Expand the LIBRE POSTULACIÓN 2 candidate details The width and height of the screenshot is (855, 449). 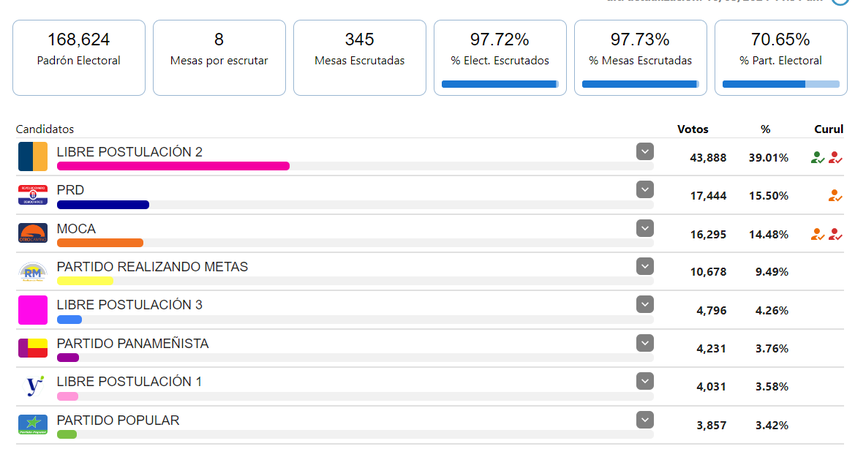[x=645, y=151]
